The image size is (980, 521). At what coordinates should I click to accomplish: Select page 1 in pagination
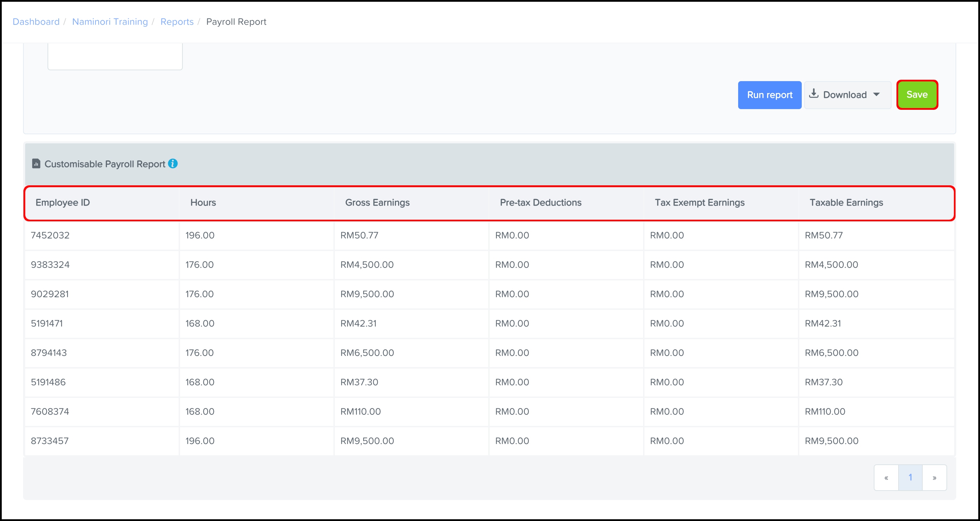pos(910,478)
